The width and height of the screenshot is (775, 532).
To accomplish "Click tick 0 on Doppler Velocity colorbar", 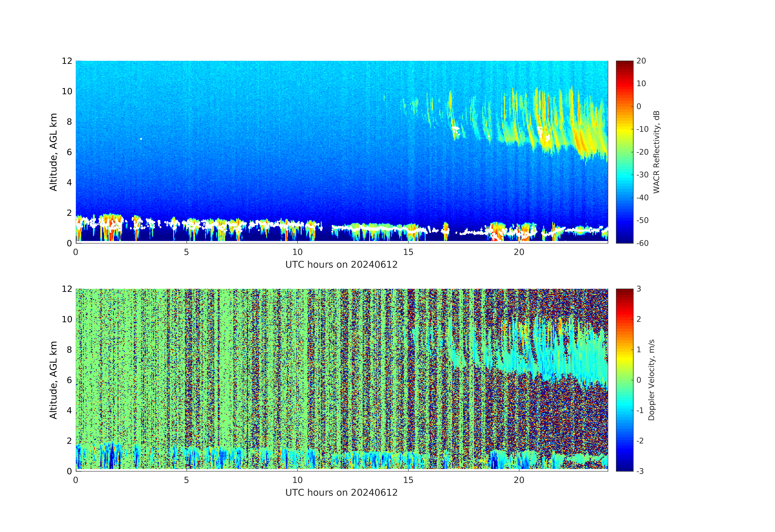I will tap(639, 380).
